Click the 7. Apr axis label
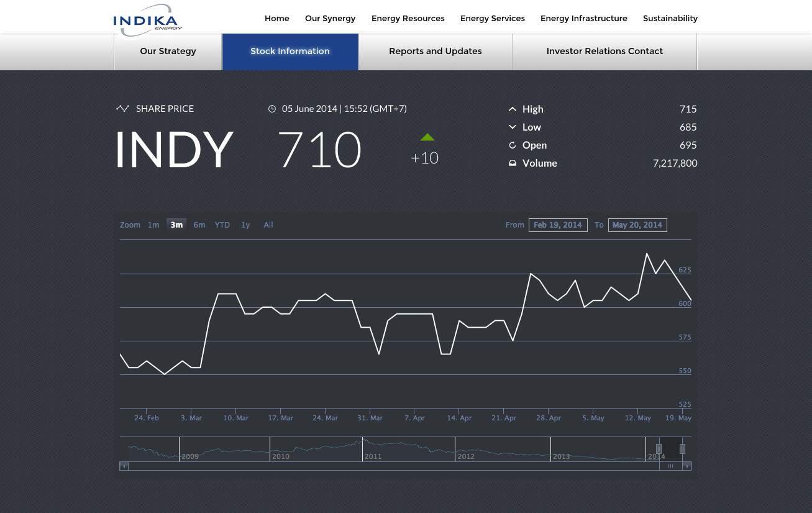Image resolution: width=812 pixels, height=513 pixels. tap(415, 418)
